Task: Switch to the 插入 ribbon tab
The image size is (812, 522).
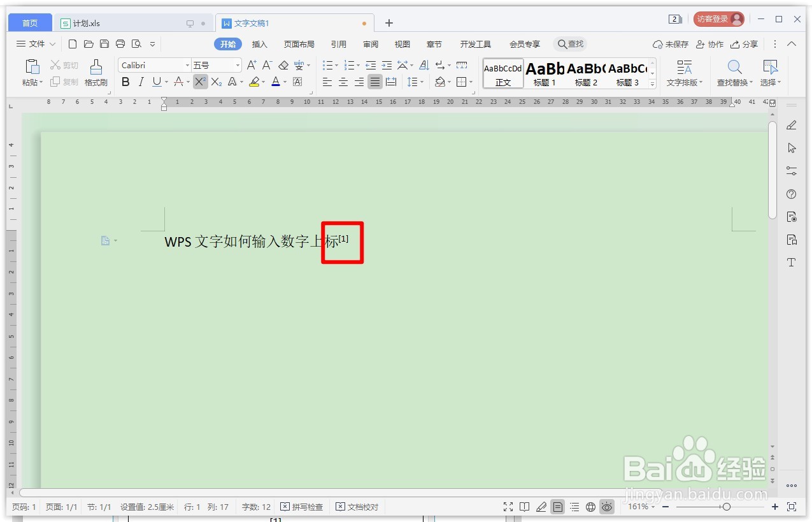Action: (260, 44)
